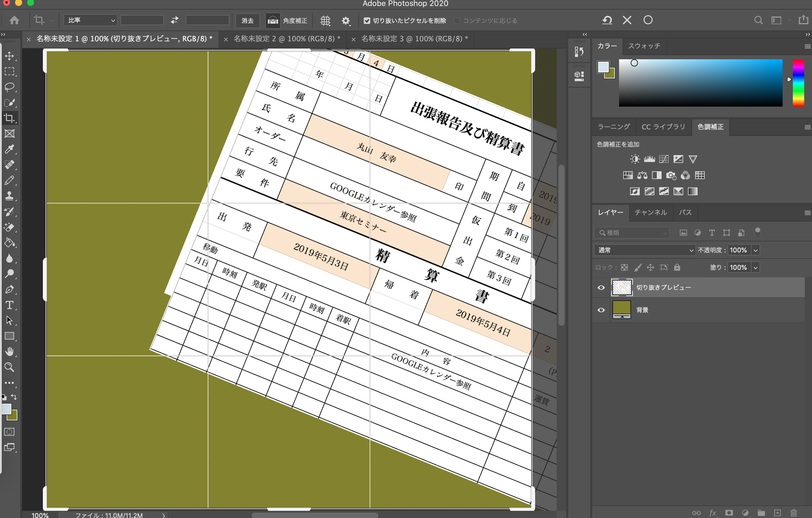812x518 pixels.
Task: Open additional crop settings gear
Action: pos(346,21)
